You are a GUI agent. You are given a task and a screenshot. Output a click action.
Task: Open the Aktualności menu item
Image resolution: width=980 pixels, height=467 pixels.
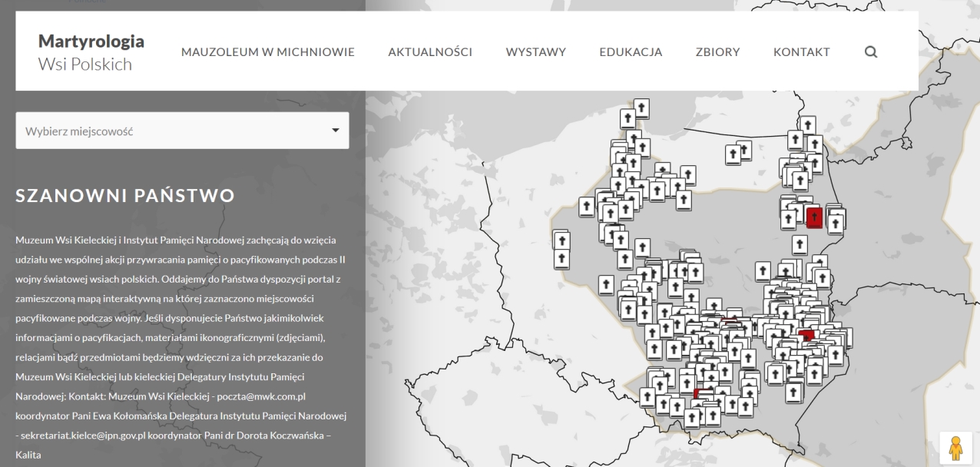pyautogui.click(x=429, y=52)
